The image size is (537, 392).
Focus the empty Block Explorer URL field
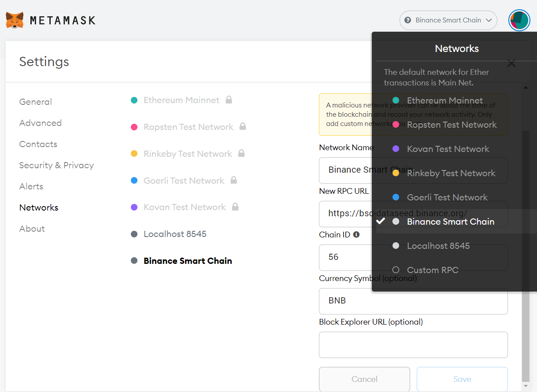coord(413,345)
